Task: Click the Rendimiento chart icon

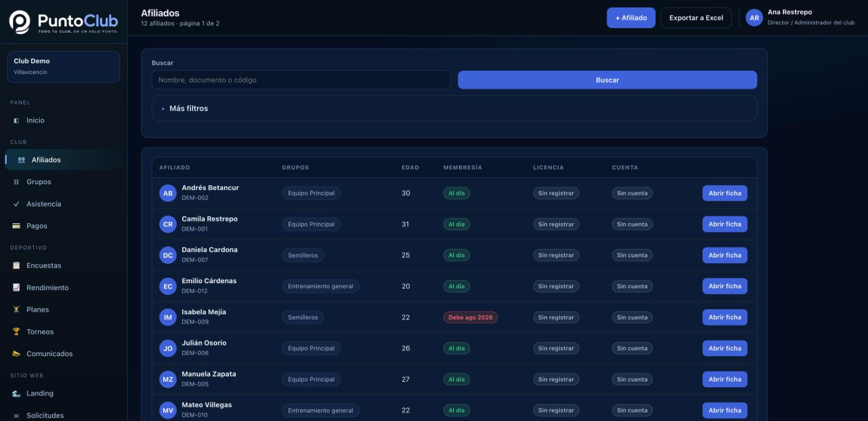Action: click(x=16, y=288)
